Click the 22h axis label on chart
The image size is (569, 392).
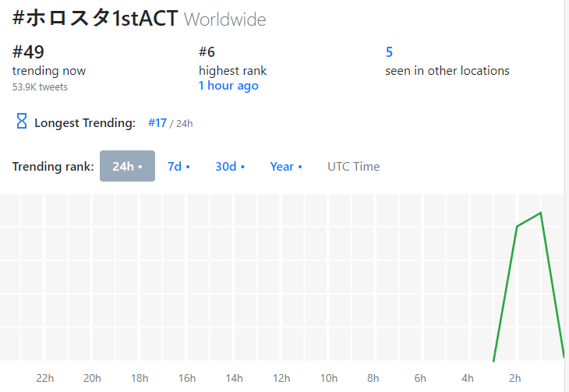point(44,378)
